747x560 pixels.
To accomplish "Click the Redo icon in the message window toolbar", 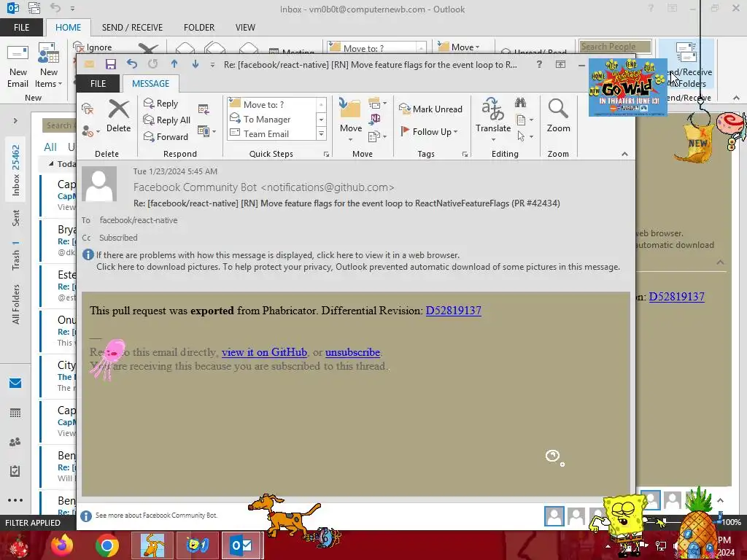I will tap(152, 64).
